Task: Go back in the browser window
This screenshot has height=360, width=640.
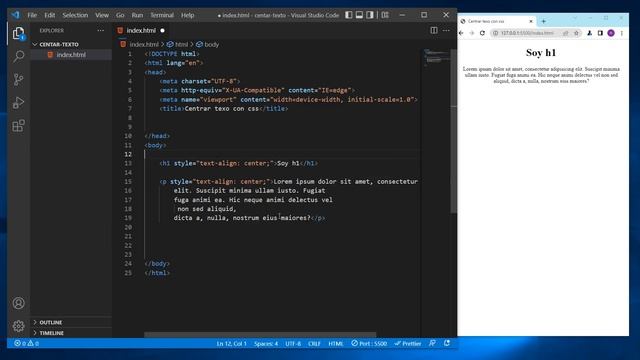Action: pyautogui.click(x=462, y=33)
